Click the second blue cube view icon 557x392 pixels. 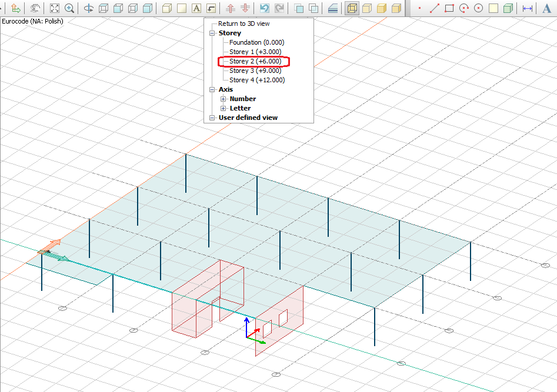118,8
